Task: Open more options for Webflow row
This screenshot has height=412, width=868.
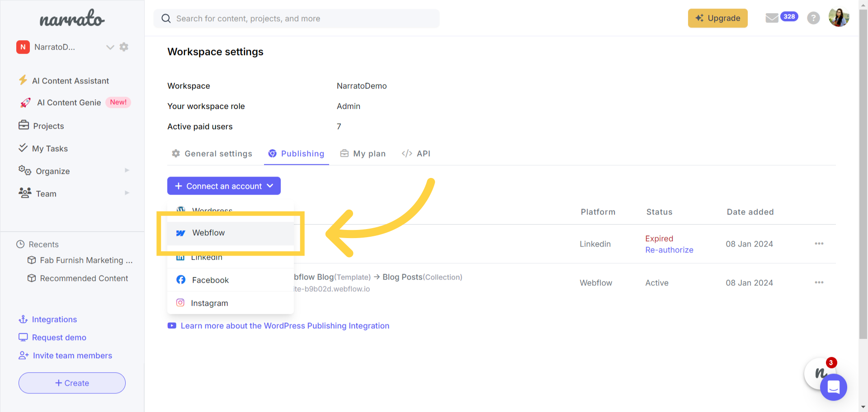Action: coord(819,282)
